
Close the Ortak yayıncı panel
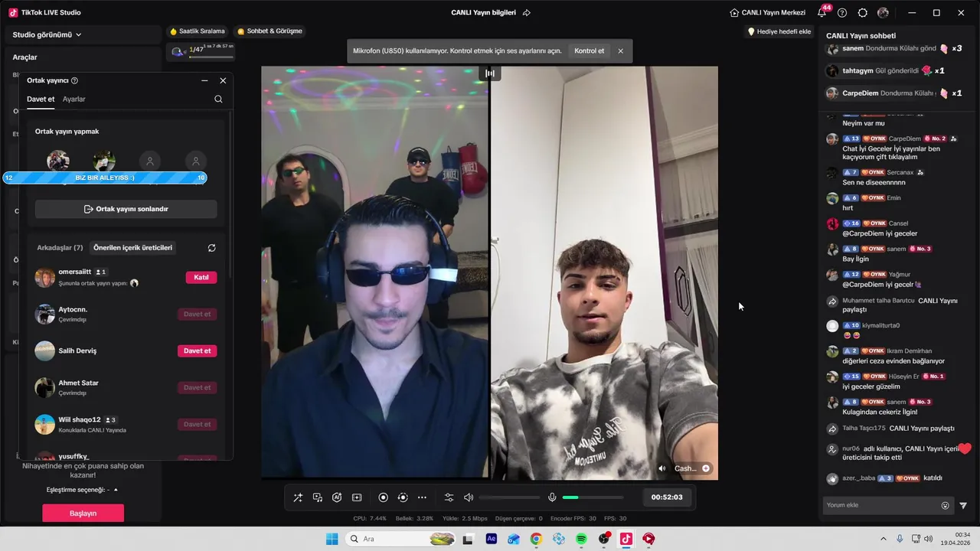point(223,80)
